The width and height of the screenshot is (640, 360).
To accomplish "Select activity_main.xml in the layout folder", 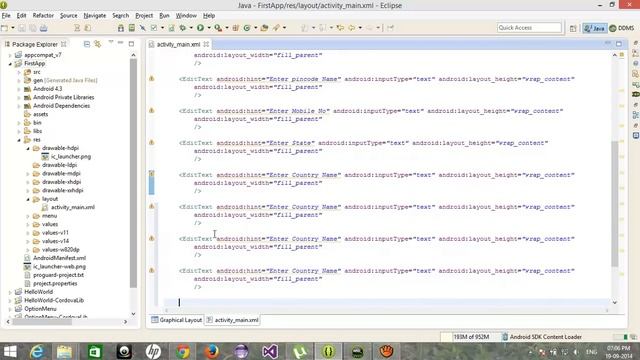I will pos(69,207).
